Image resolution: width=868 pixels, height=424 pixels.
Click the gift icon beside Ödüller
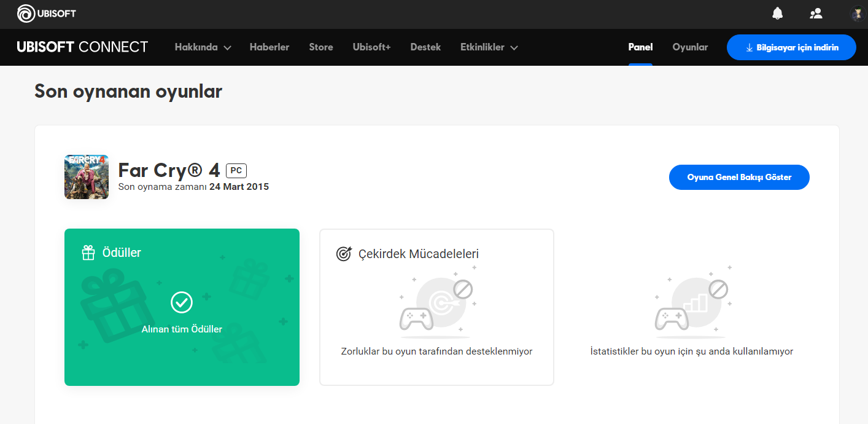88,253
